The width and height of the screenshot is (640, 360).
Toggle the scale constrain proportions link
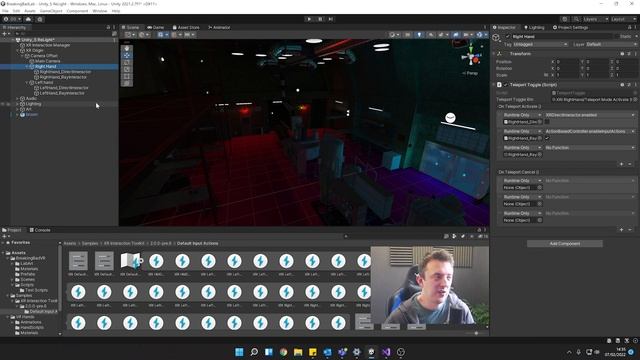pos(546,75)
